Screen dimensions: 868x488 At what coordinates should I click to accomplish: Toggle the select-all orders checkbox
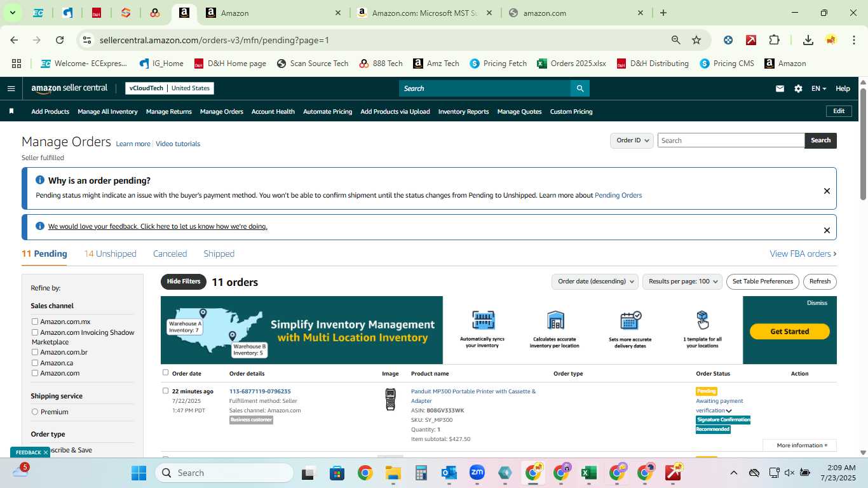[x=166, y=372]
